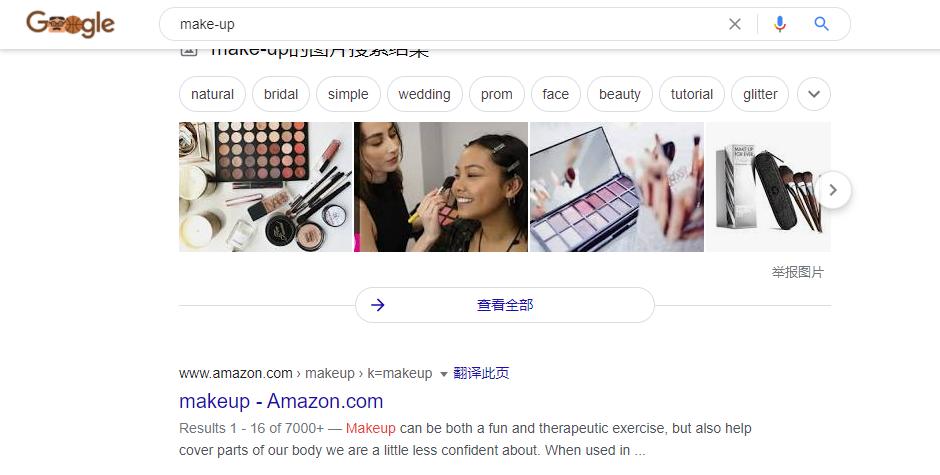
Task: Choose the tutorial filter chip
Action: (692, 94)
